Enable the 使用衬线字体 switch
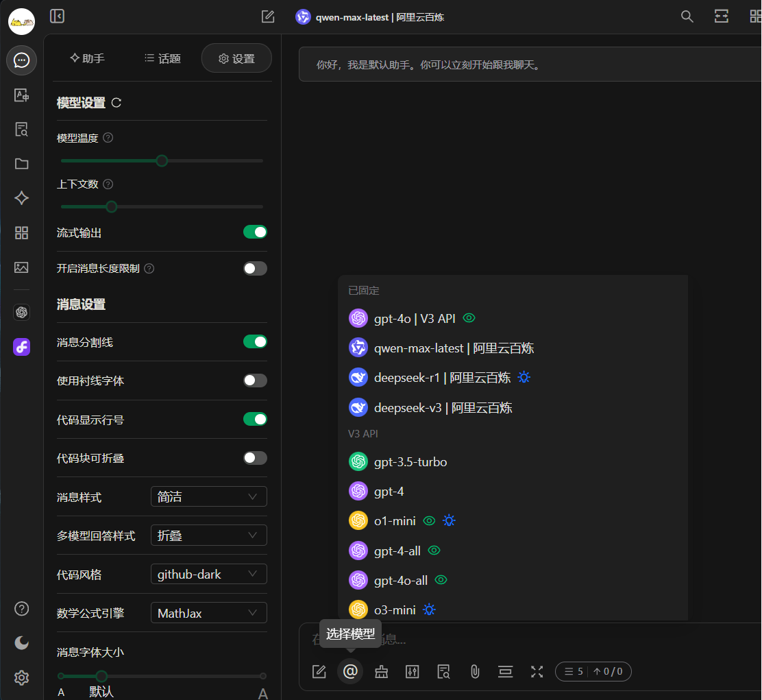This screenshot has height=700, width=762. [255, 380]
